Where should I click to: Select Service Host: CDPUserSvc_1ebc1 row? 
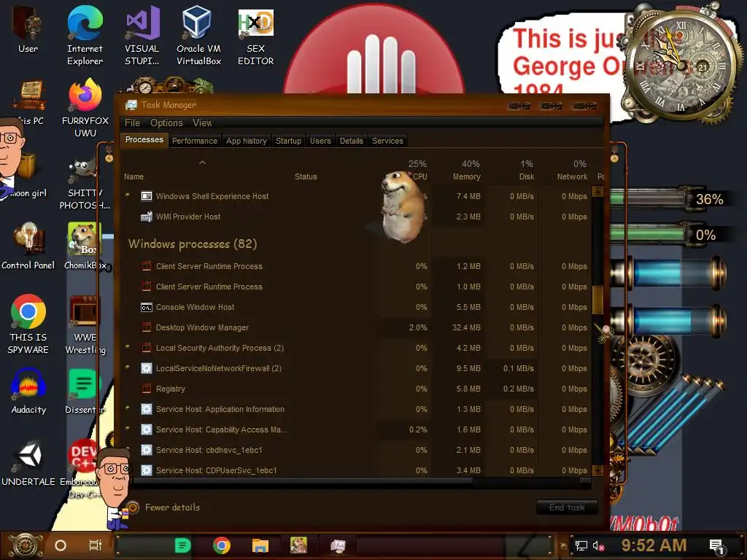click(x=357, y=470)
